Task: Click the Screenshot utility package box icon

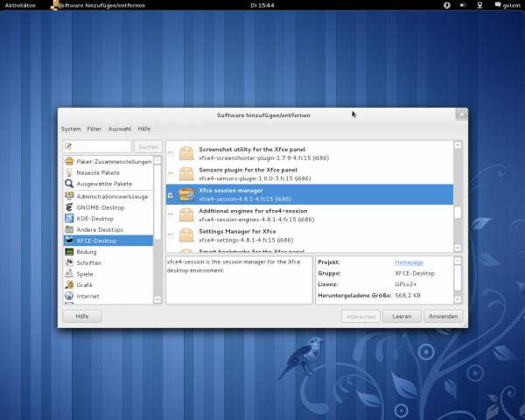Action: point(186,153)
